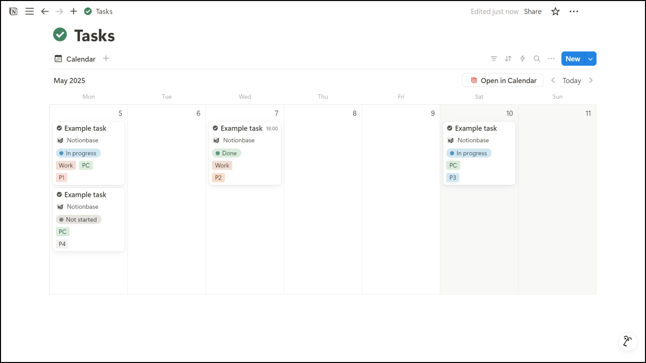Go to the next week chevron
Image resolution: width=646 pixels, height=363 pixels.
click(x=591, y=80)
